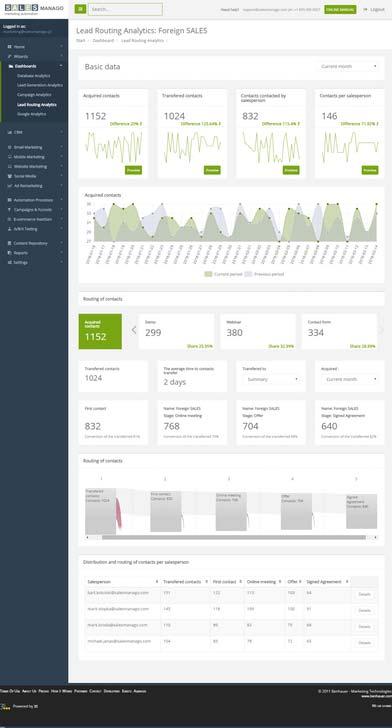
Task: Click Preview on the Transferred contacts card
Action: tap(212, 170)
